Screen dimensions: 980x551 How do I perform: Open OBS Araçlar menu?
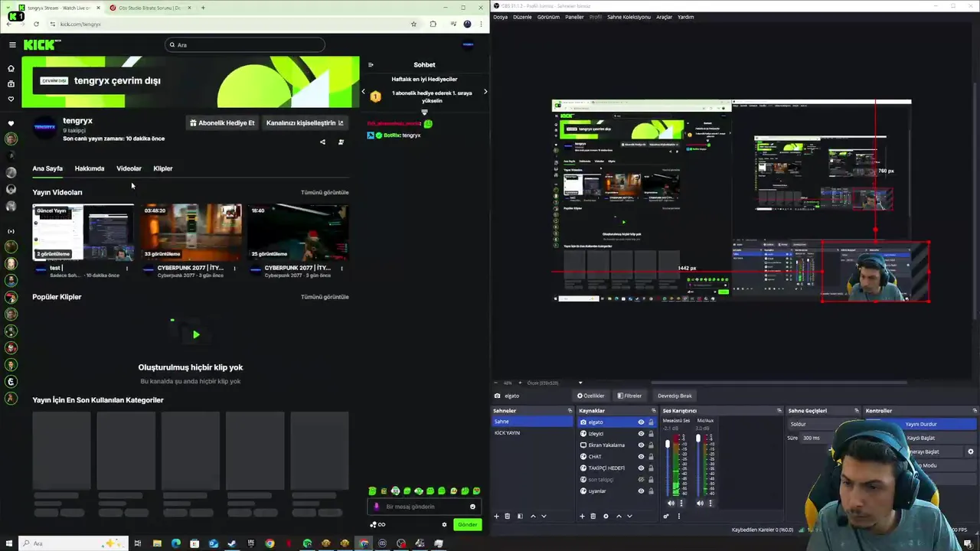coord(664,17)
